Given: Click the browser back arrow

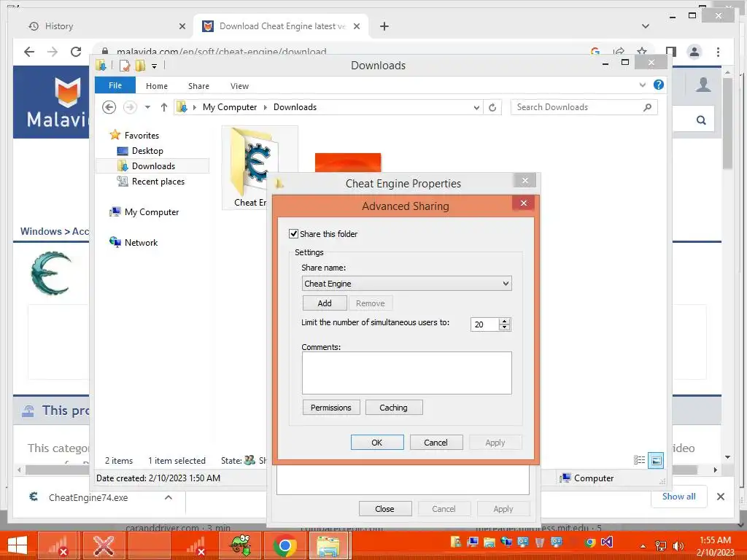Looking at the screenshot, I should 29,52.
